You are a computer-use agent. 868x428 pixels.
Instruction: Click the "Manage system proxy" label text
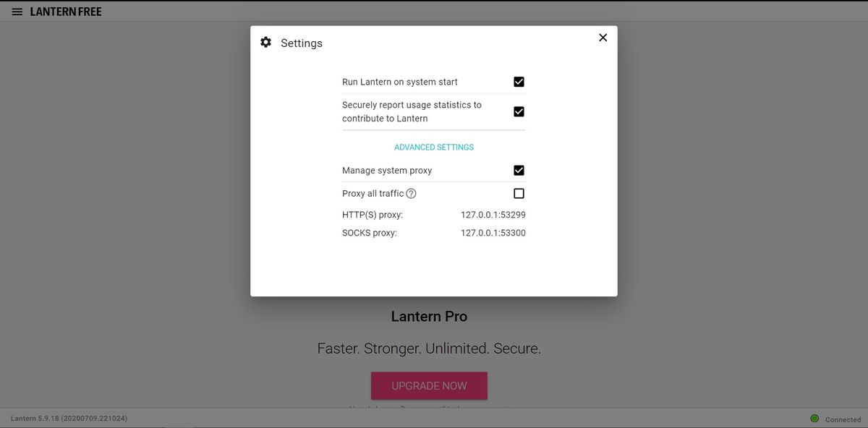[387, 171]
